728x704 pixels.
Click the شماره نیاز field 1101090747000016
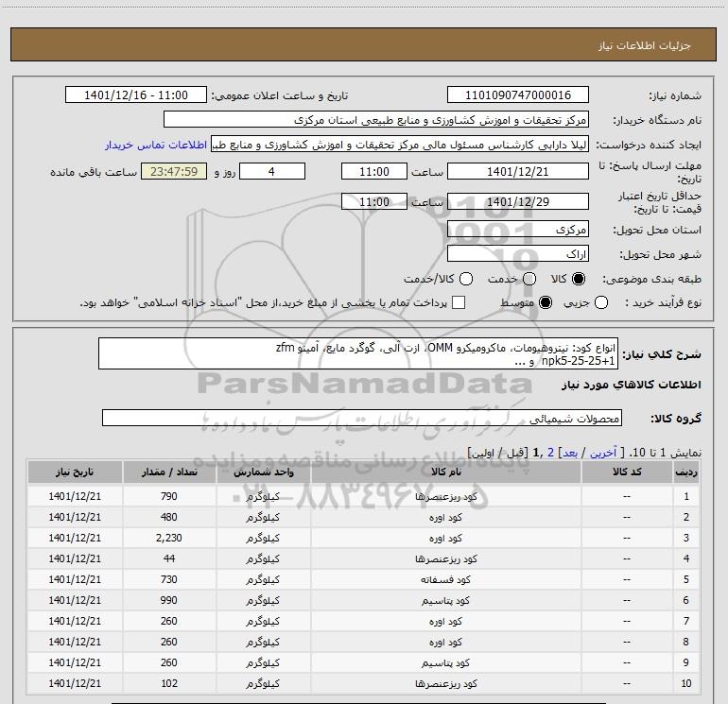(518, 94)
